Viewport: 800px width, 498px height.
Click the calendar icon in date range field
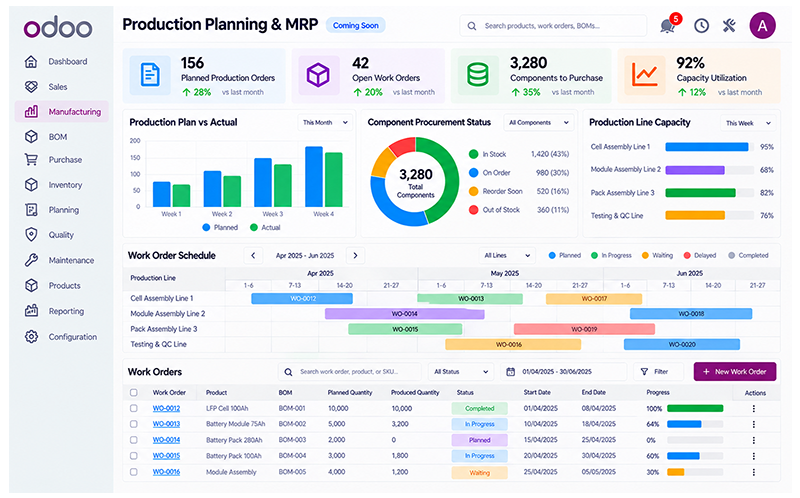(x=510, y=372)
